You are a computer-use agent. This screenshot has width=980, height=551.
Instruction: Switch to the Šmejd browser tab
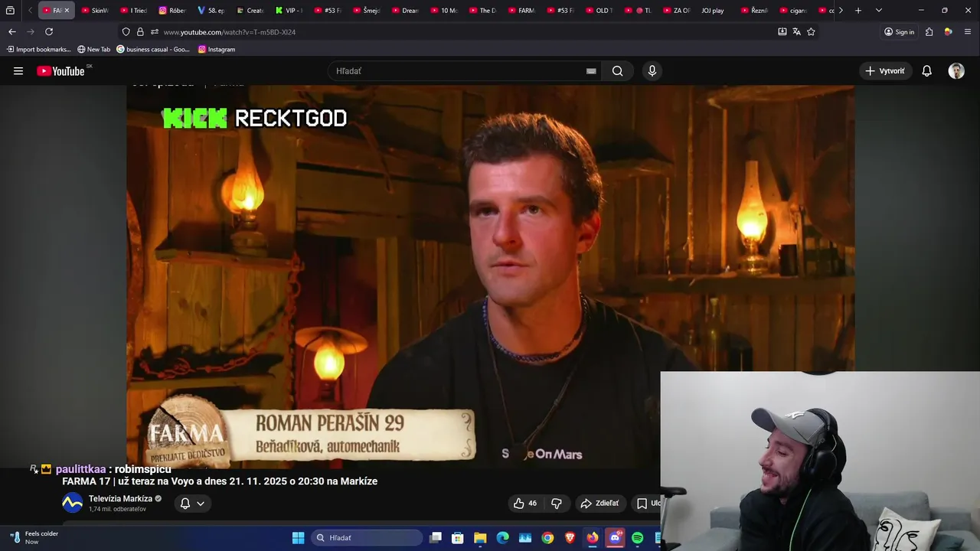click(x=366, y=11)
